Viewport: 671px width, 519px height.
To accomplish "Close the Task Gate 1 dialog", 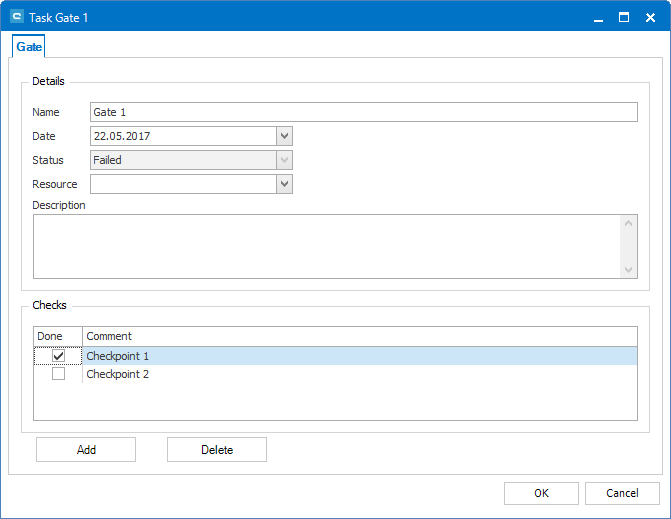I will 650,17.
